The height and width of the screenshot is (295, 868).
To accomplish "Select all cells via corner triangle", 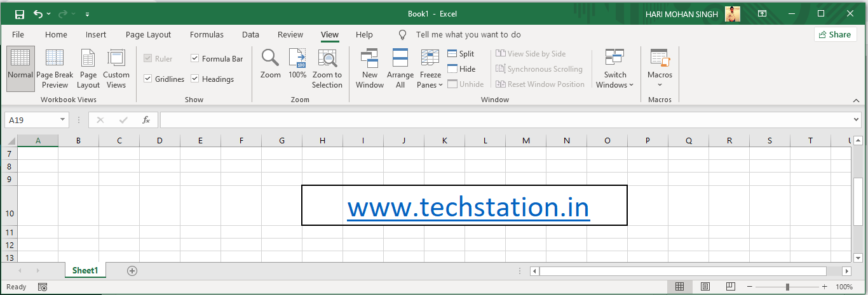I will pos(11,141).
